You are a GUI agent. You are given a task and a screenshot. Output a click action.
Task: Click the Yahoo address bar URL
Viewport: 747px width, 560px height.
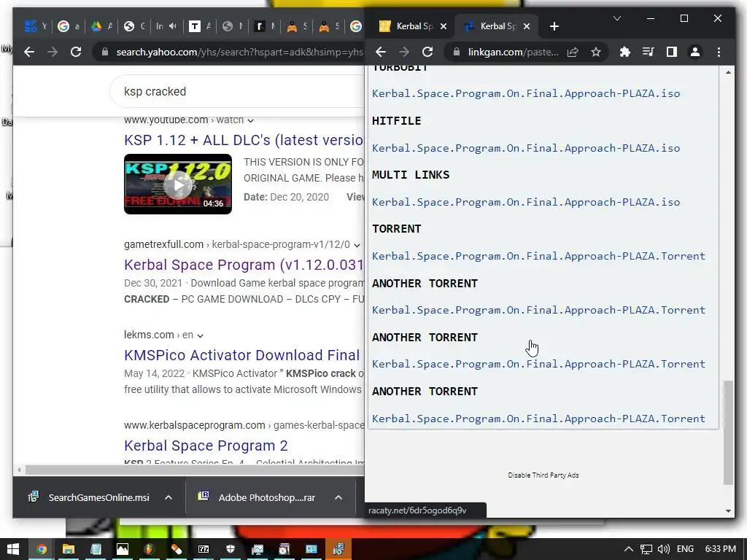(239, 52)
